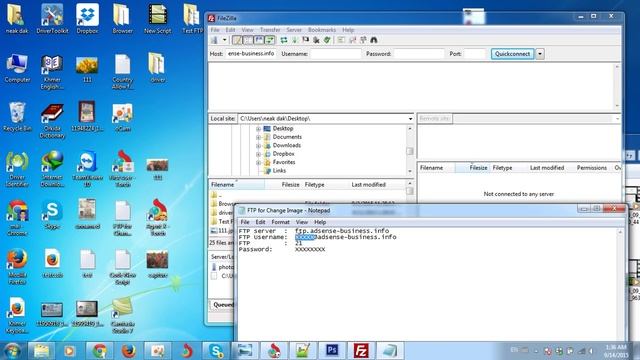
Task: Toggle transfer queue display button
Action: click(269, 40)
